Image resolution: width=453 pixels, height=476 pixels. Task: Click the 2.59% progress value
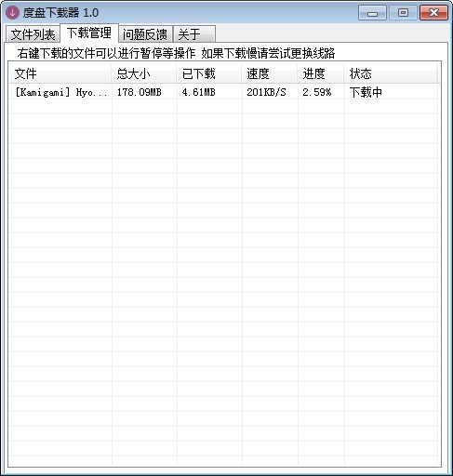tap(317, 92)
